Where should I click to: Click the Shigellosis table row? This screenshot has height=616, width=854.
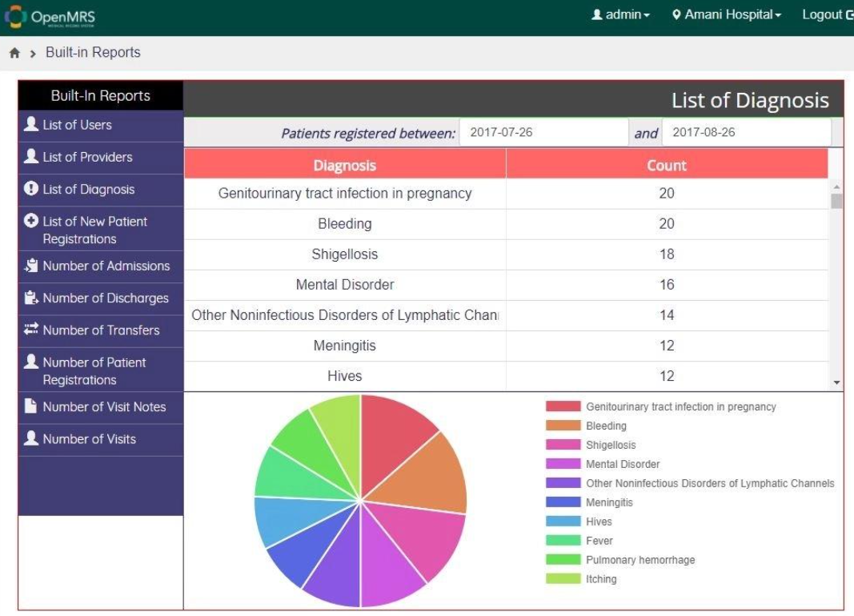[506, 254]
